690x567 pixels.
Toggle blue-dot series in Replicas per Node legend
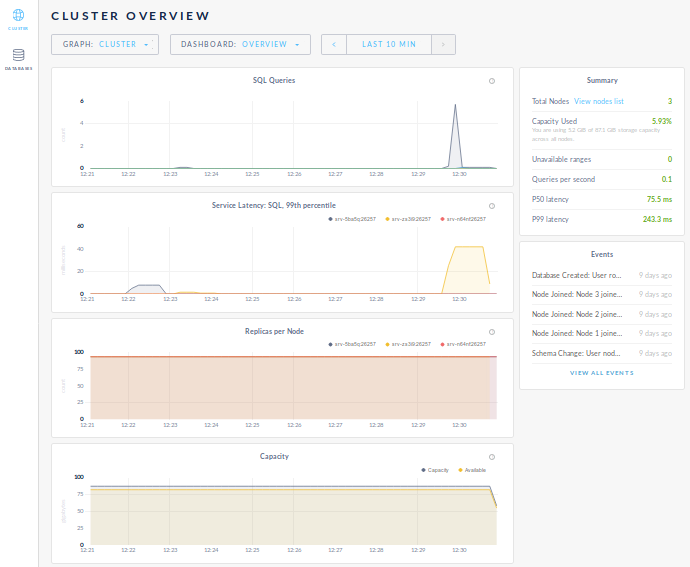(352, 344)
